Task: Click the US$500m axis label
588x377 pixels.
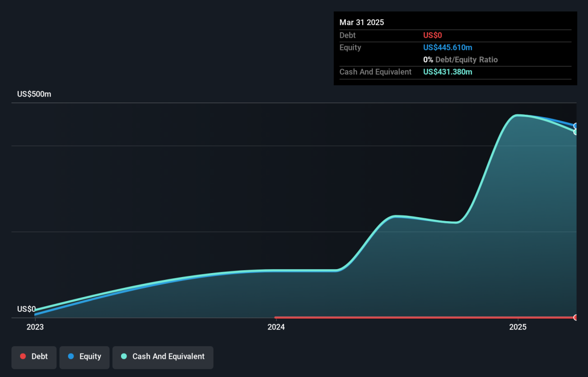Action: [34, 94]
